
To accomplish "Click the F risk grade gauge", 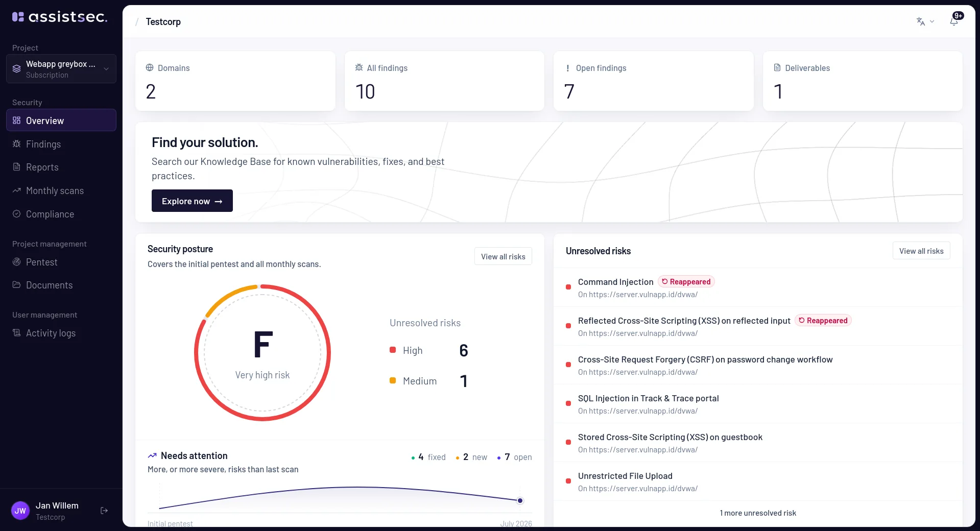I will (x=262, y=353).
